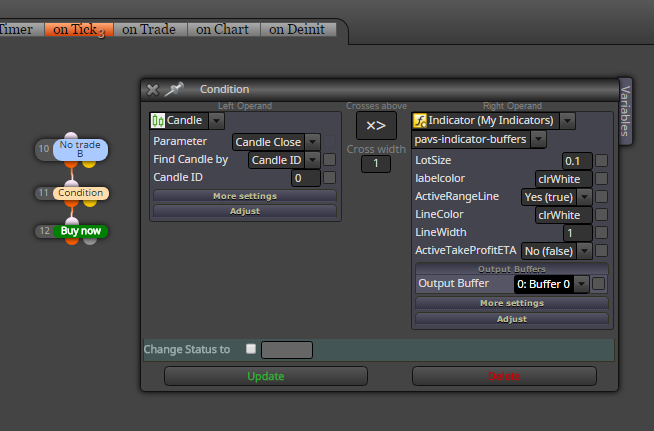
Task: Click yellow output connector under No trade B
Action: tap(89, 164)
